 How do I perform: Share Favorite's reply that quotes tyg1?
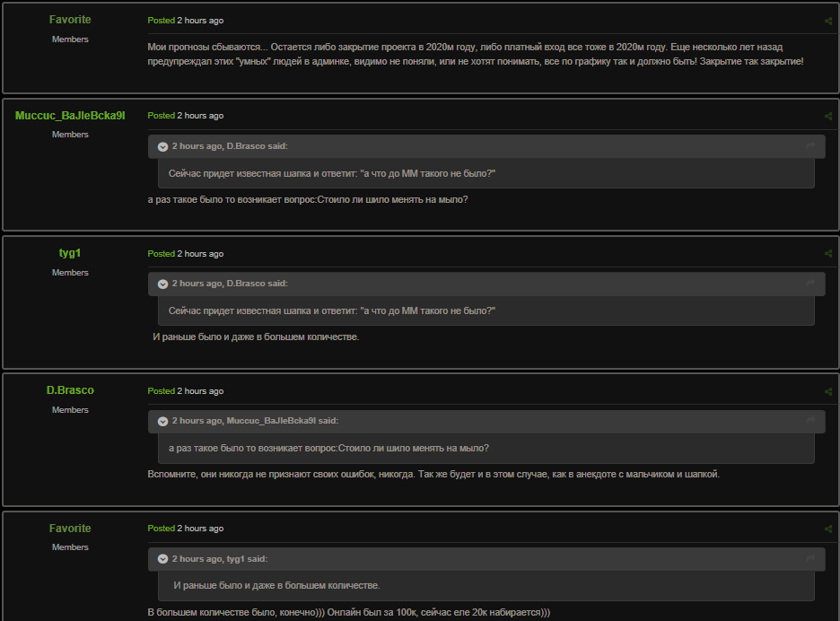coord(827,529)
